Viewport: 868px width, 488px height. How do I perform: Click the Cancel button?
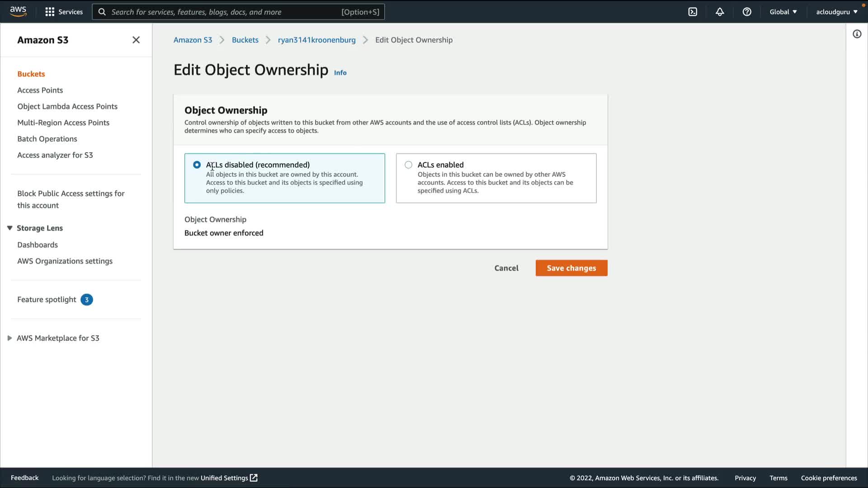click(x=506, y=268)
